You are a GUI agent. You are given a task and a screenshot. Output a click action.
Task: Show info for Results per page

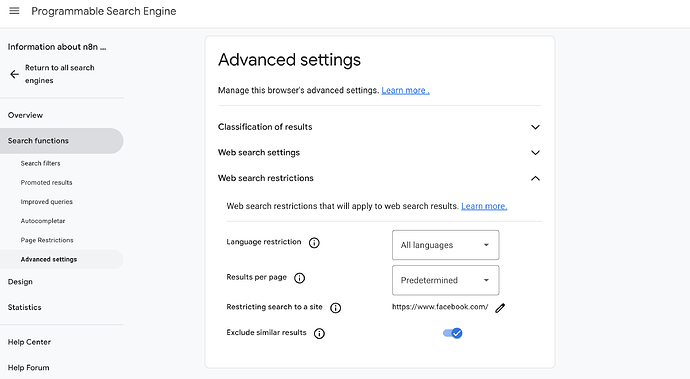click(299, 278)
